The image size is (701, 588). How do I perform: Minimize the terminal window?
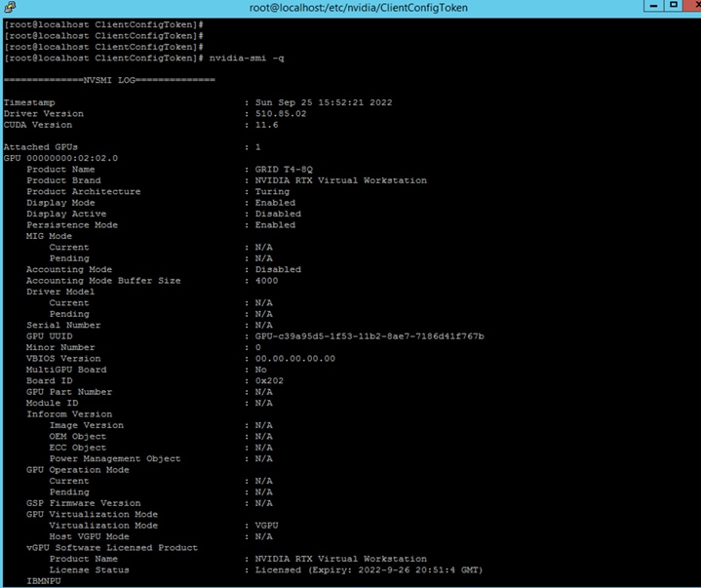(653, 6)
